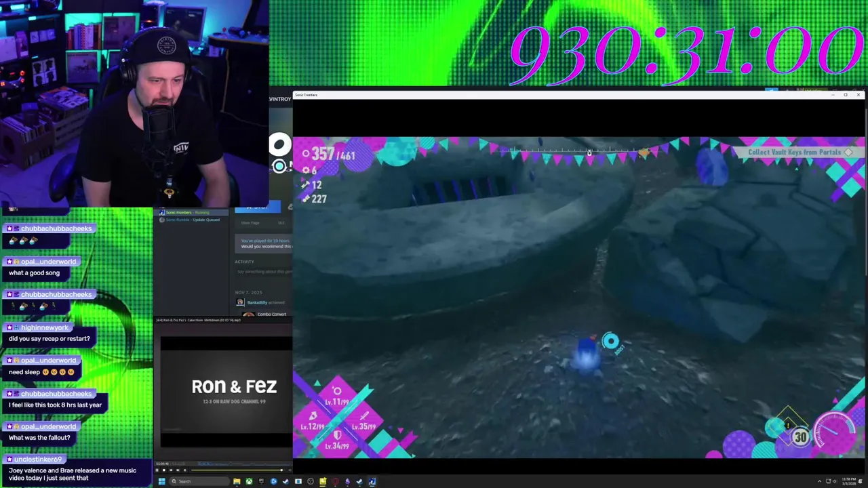Click the "need sleep" chat message
868x488 pixels.
coord(42,372)
